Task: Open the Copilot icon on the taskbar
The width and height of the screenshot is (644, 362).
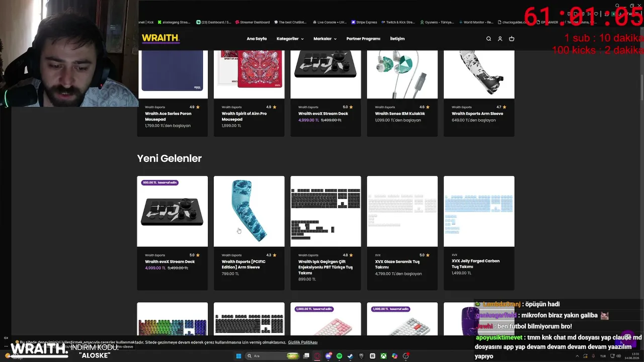Action: (x=394, y=356)
